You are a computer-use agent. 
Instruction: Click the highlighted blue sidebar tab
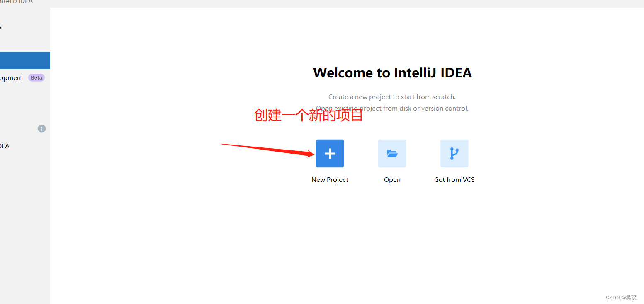(25, 60)
